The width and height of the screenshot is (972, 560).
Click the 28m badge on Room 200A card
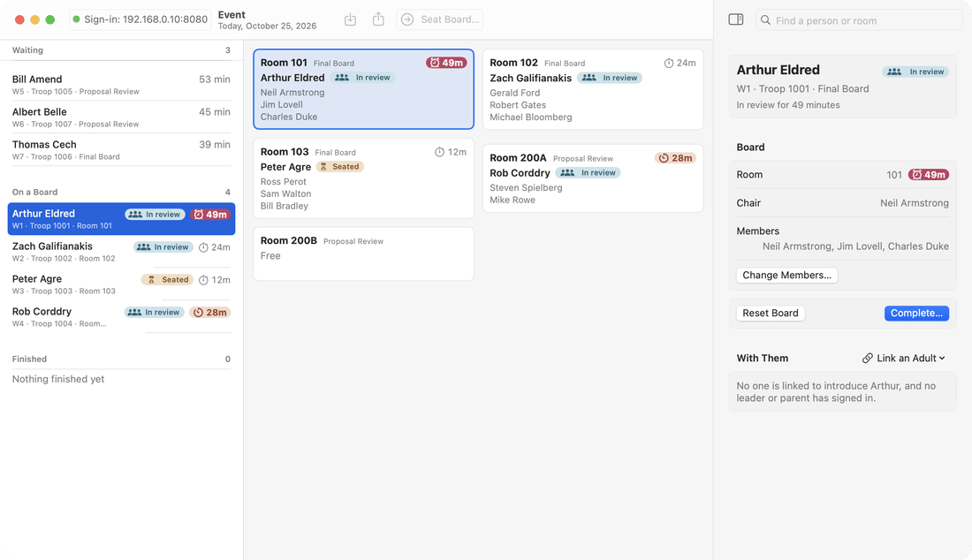coord(676,158)
